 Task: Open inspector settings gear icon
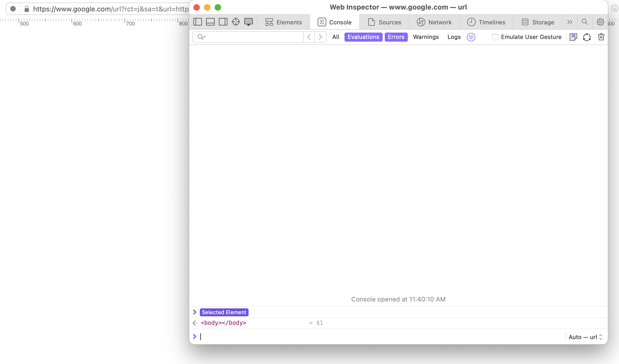click(600, 22)
